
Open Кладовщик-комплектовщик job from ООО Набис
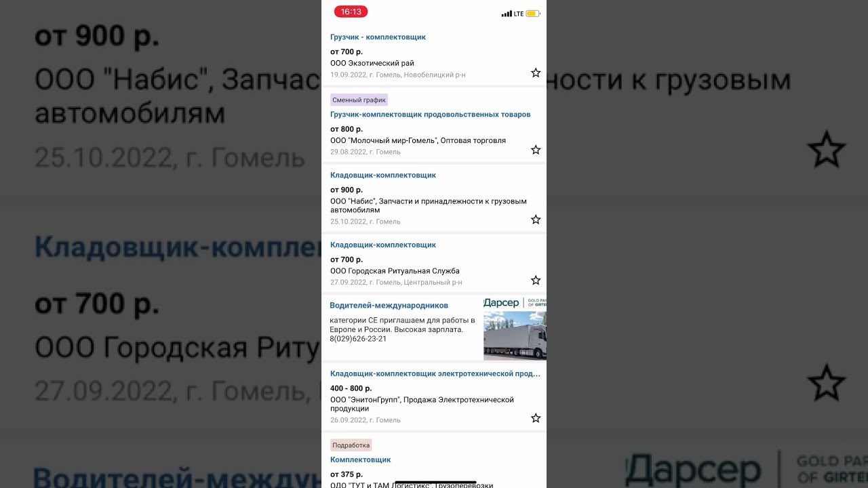[x=383, y=175]
